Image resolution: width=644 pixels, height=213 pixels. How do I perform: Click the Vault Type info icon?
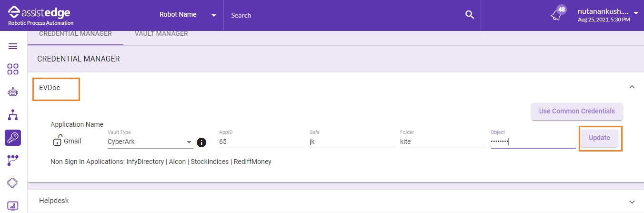pyautogui.click(x=201, y=142)
